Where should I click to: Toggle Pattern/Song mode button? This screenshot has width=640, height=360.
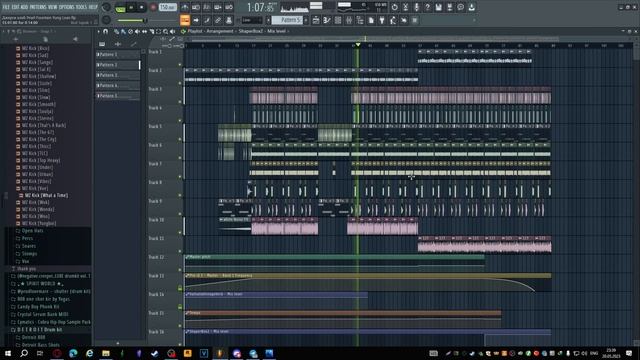point(120,7)
